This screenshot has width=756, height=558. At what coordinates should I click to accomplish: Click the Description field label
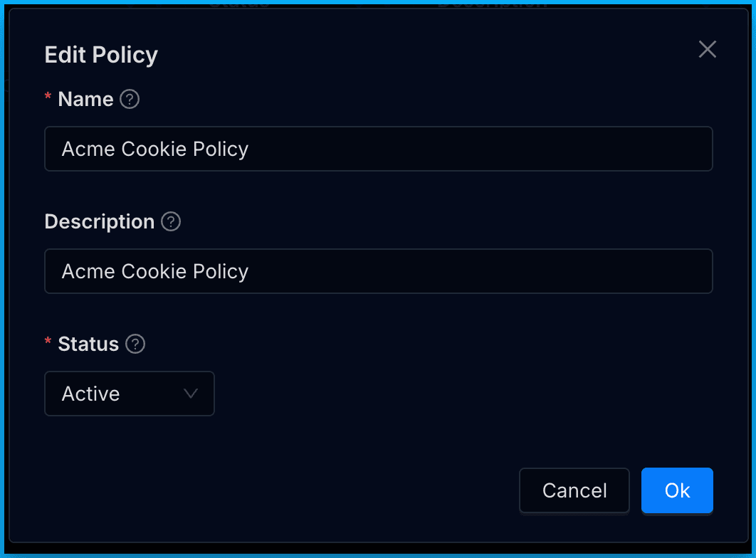pyautogui.click(x=99, y=221)
